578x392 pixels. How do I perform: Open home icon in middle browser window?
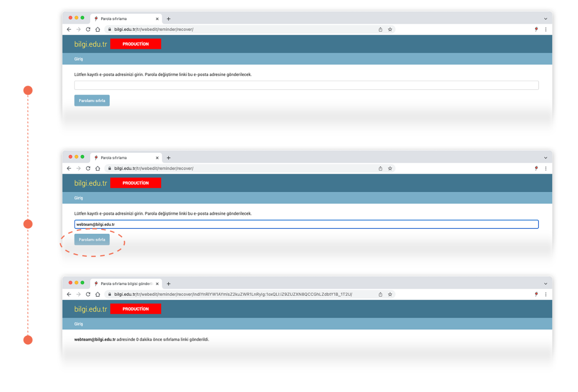coord(98,168)
